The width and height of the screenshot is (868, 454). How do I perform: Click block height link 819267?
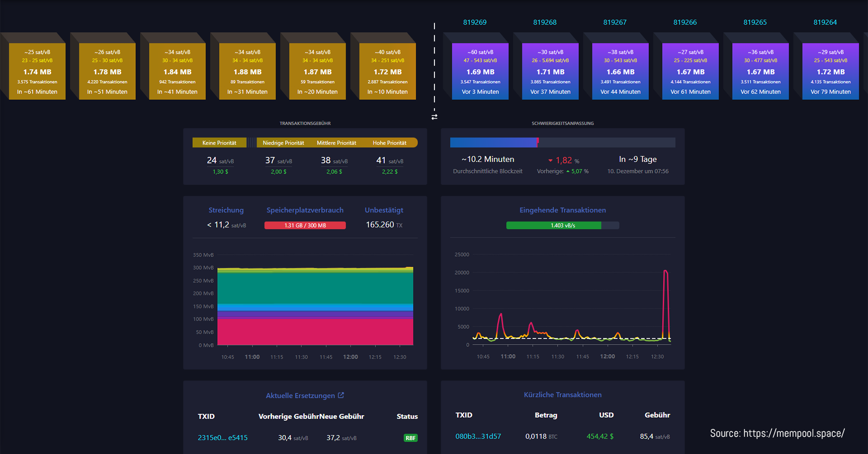point(615,22)
